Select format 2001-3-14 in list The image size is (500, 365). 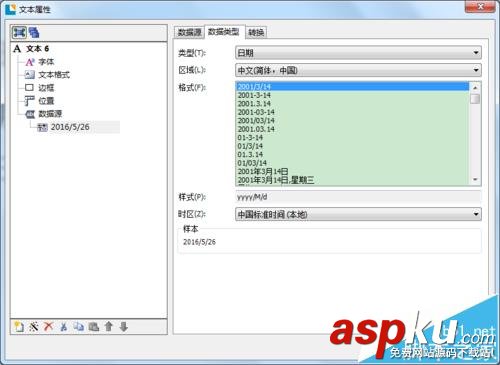(352, 95)
